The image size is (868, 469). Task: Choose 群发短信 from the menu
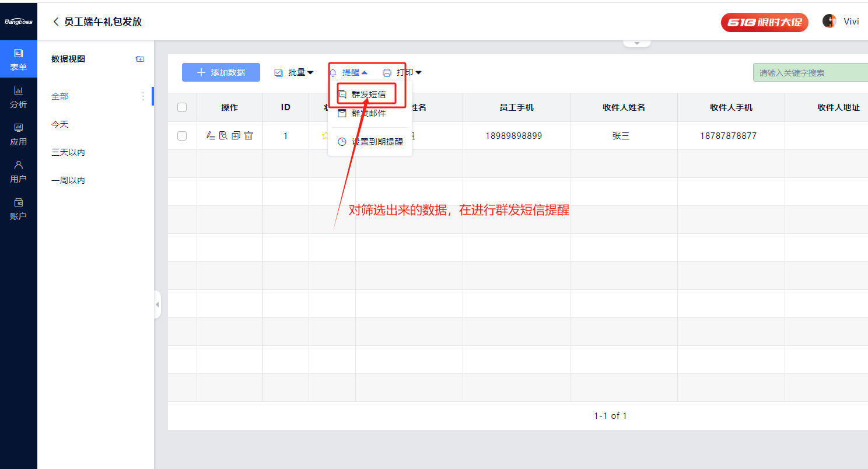point(367,94)
